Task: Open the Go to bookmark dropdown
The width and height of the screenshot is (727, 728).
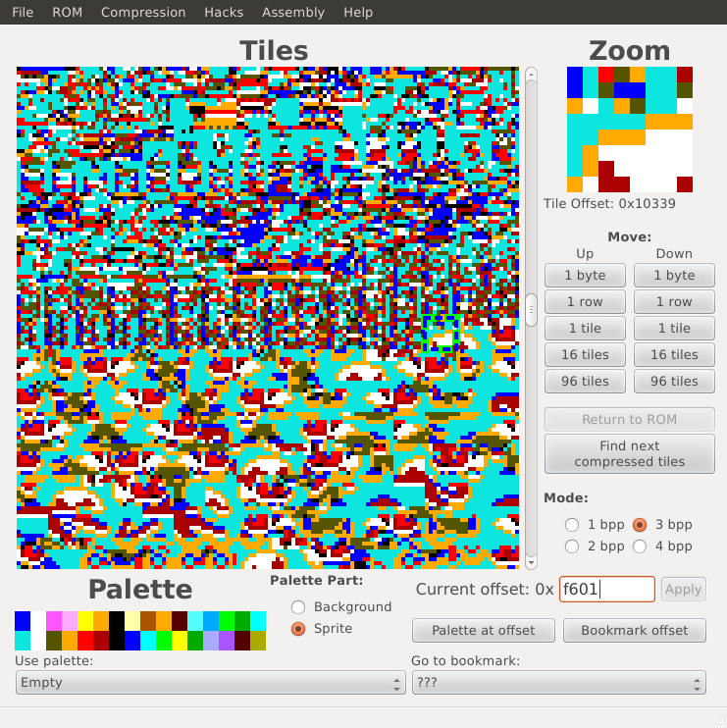Action: point(559,683)
